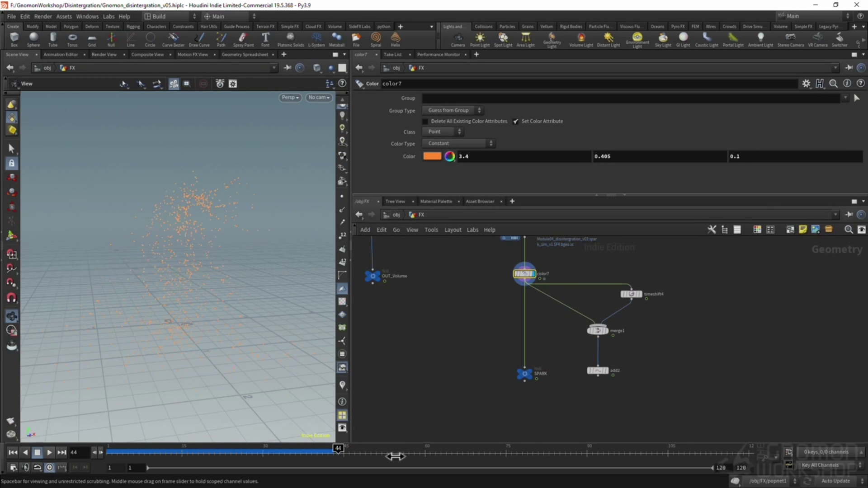This screenshot has width=868, height=488.
Task: Click the orange color swatch
Action: point(432,156)
